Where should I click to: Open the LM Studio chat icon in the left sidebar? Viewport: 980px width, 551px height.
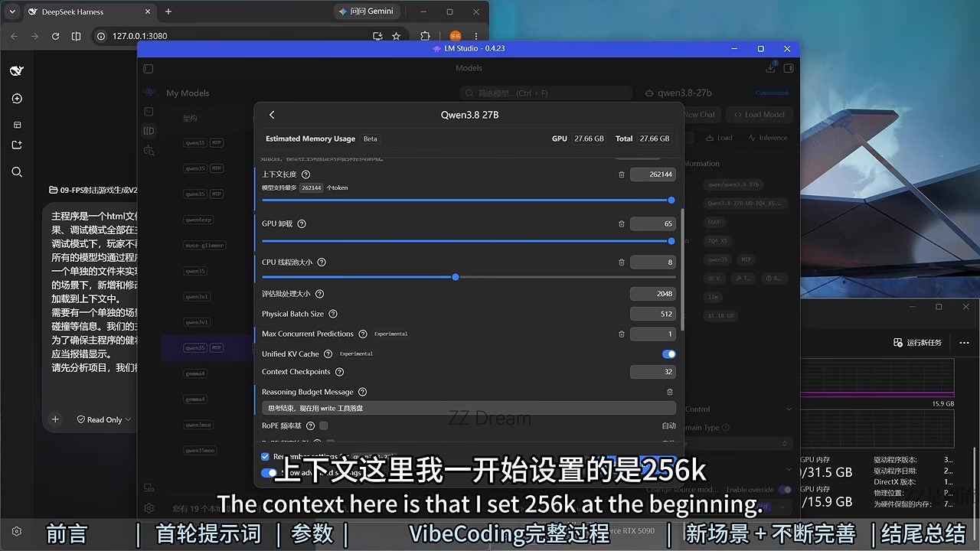point(149,92)
